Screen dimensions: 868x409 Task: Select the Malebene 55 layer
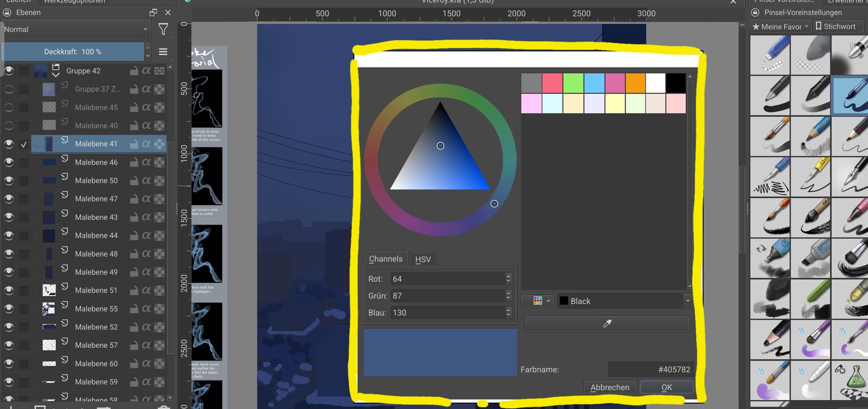point(96,309)
